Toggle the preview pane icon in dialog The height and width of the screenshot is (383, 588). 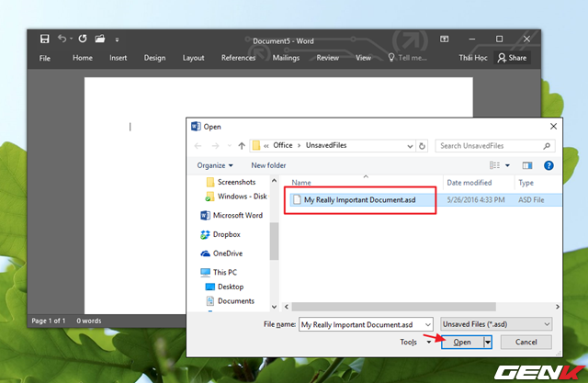527,165
